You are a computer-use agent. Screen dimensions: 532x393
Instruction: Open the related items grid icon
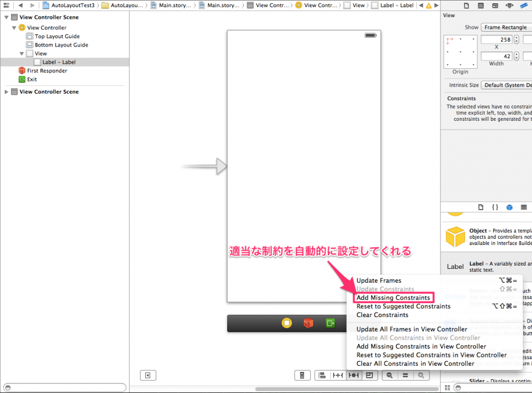tap(6, 5)
